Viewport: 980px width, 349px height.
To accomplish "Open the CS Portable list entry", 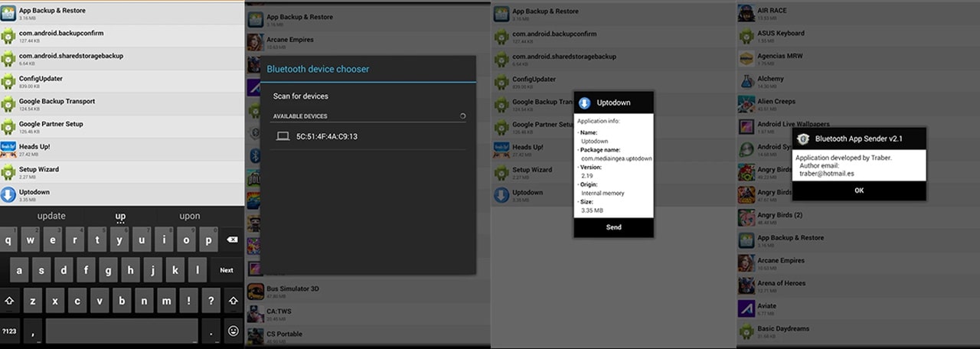I will click(368, 337).
